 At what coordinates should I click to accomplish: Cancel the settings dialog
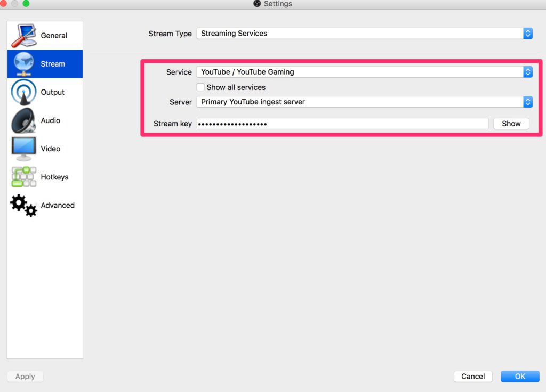473,377
